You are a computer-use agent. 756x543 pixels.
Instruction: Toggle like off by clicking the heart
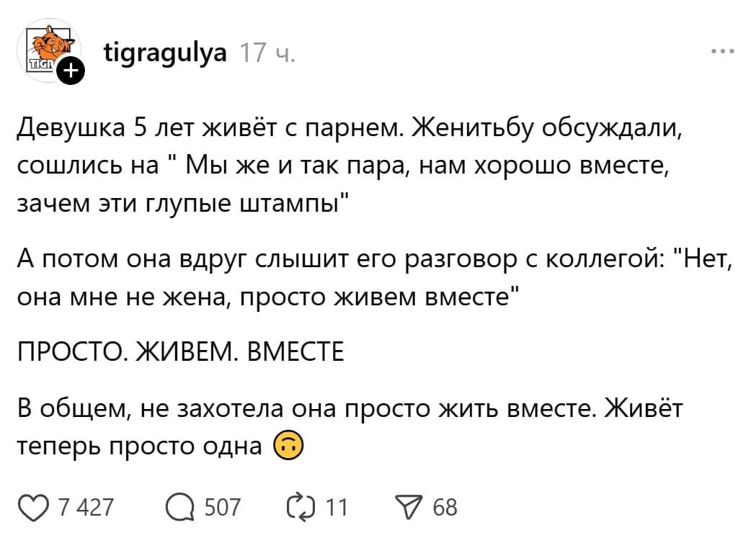coord(35,506)
